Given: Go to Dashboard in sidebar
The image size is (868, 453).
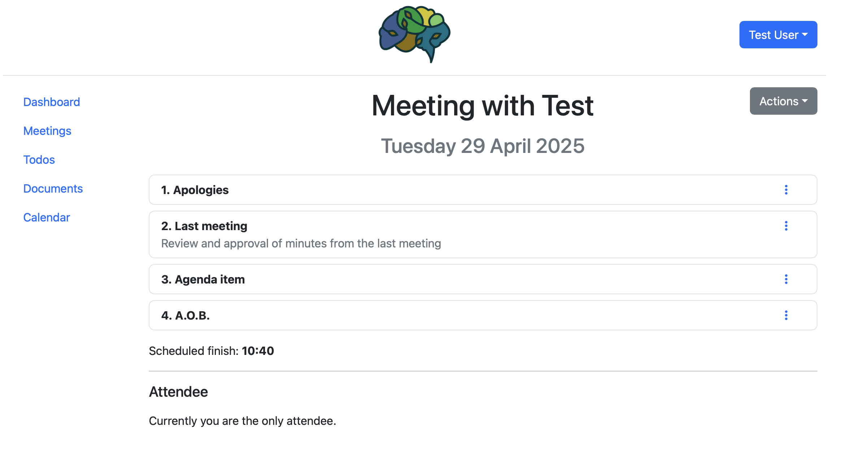Looking at the screenshot, I should [52, 102].
